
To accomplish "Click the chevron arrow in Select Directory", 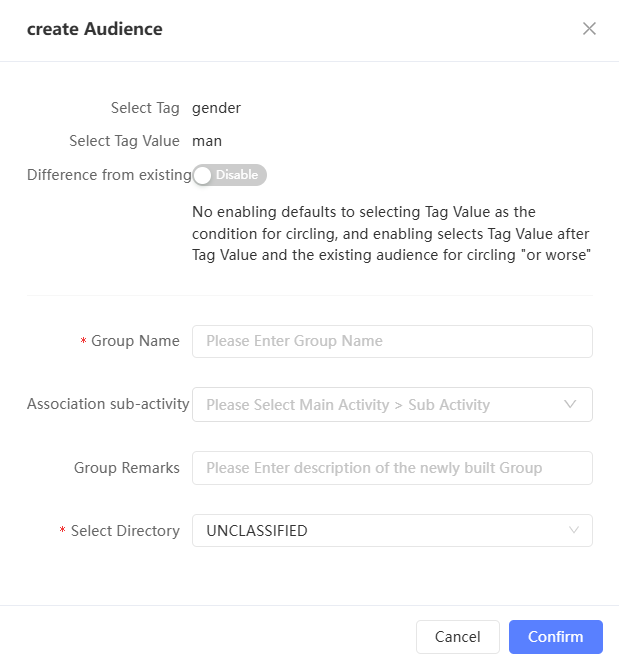I will (574, 531).
